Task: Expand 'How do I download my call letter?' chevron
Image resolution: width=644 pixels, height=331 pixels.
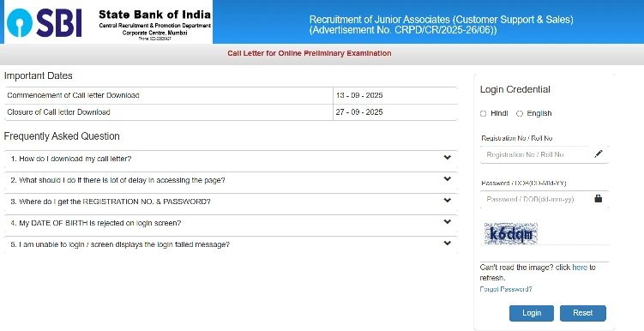Action: [448, 158]
